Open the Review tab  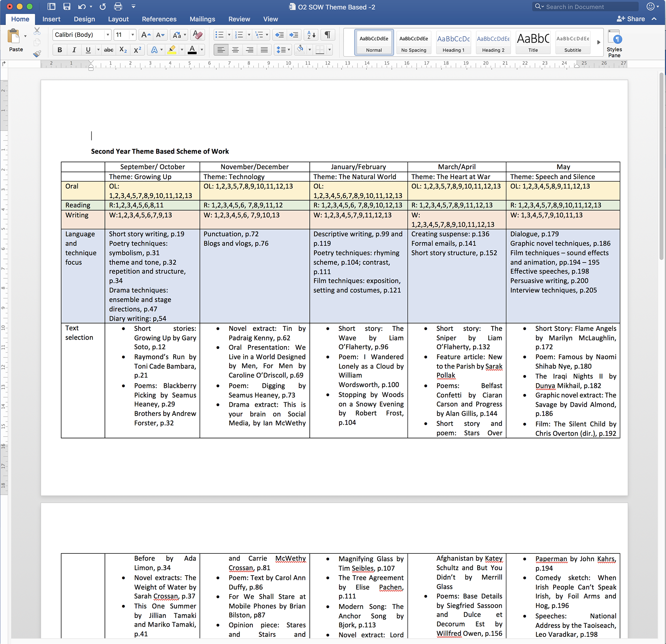click(x=239, y=19)
